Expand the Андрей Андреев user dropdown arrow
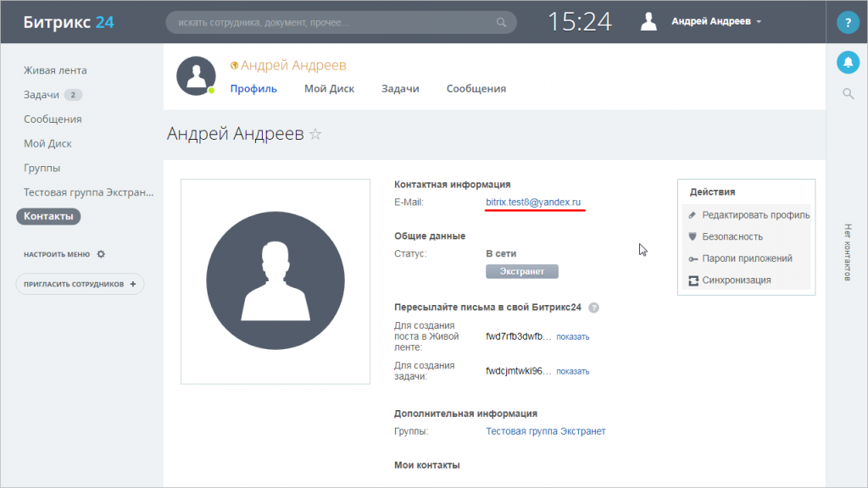This screenshot has height=488, width=868. pos(759,21)
